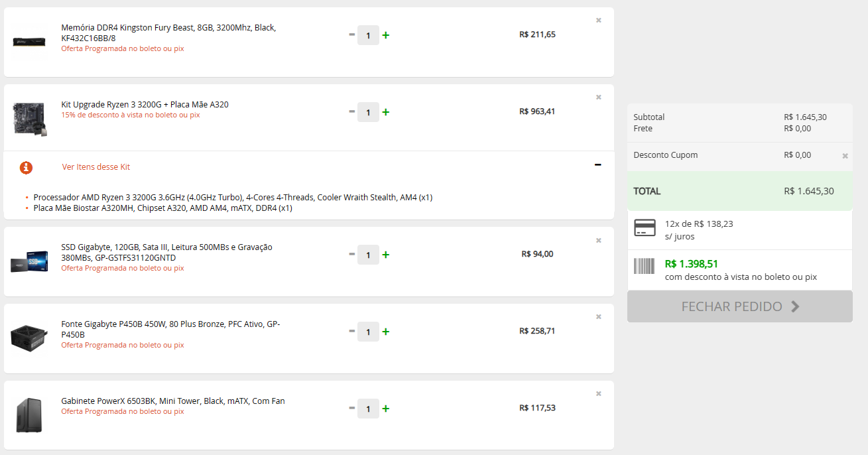Decrease quantity of Kingston Fury Beast memory
The height and width of the screenshot is (455, 868).
click(x=352, y=34)
